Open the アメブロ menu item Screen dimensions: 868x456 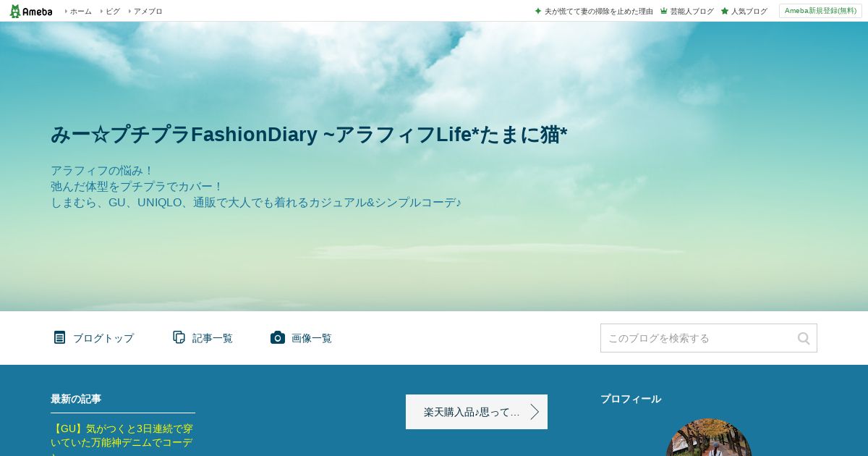pos(148,11)
